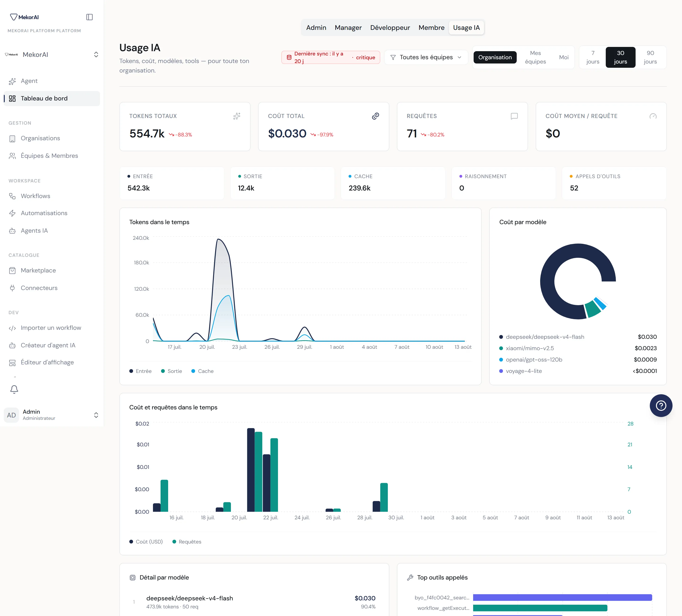Click the Connecteurs plug icon

(x=12, y=288)
